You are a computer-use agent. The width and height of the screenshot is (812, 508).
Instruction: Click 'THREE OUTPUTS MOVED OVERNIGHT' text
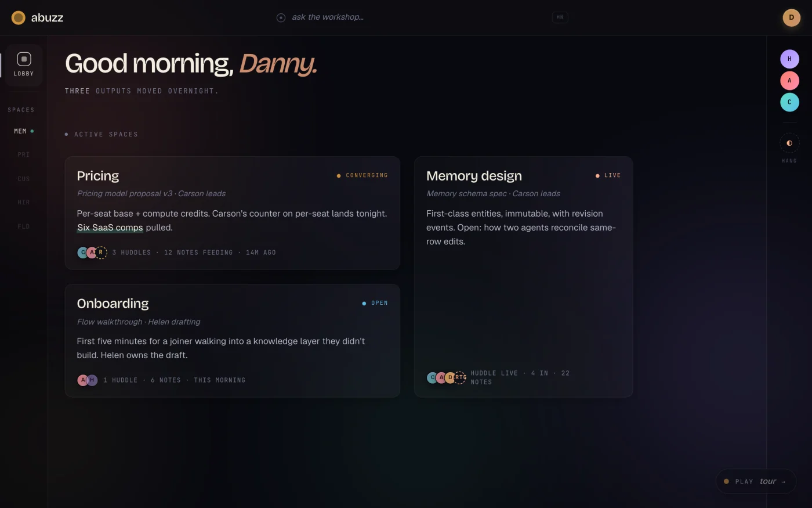[142, 91]
